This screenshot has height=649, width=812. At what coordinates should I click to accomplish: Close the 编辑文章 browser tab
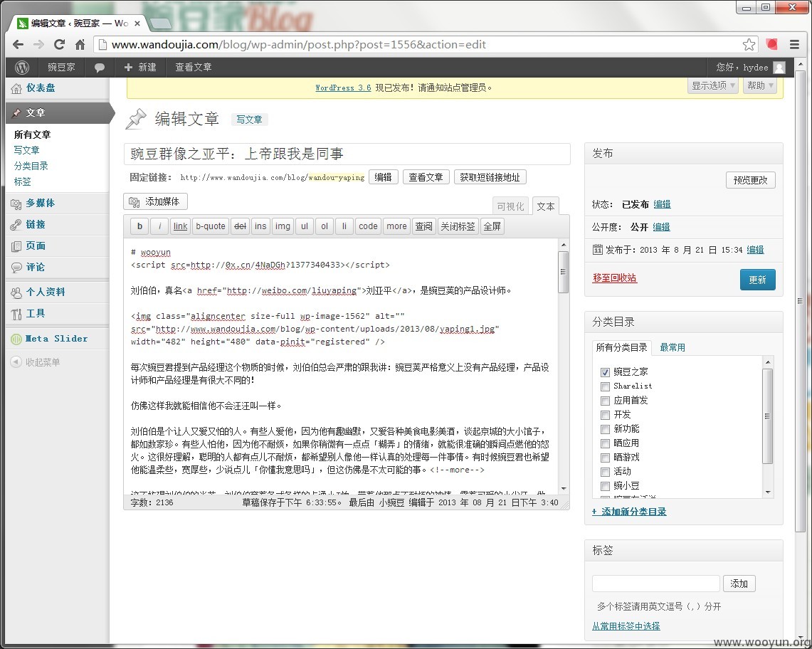tap(137, 23)
